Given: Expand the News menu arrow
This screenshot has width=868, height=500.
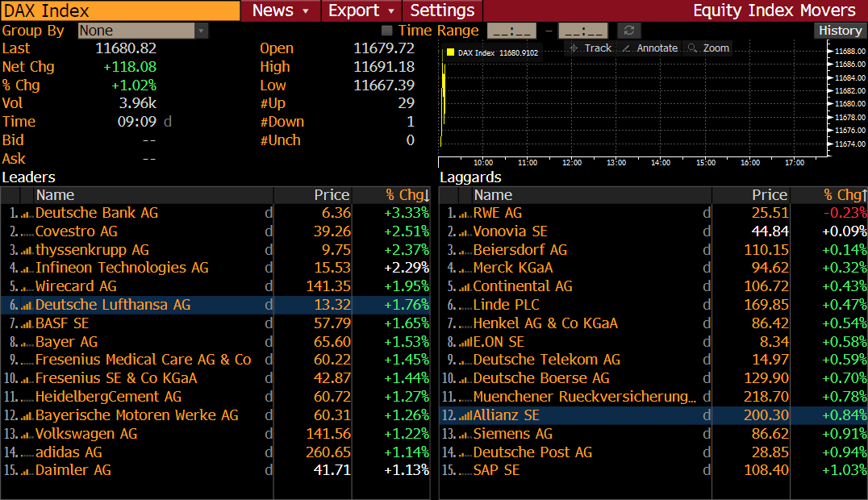Looking at the screenshot, I should 306,11.
